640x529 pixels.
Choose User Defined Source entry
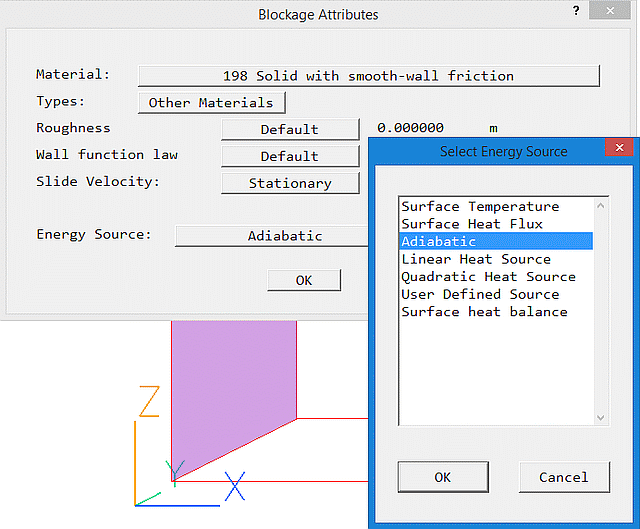(480, 294)
